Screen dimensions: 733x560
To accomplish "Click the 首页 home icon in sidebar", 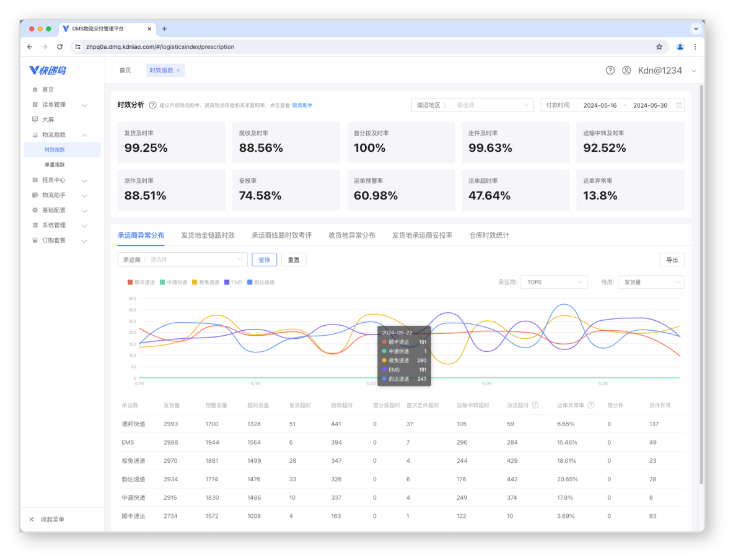I will pyautogui.click(x=35, y=90).
